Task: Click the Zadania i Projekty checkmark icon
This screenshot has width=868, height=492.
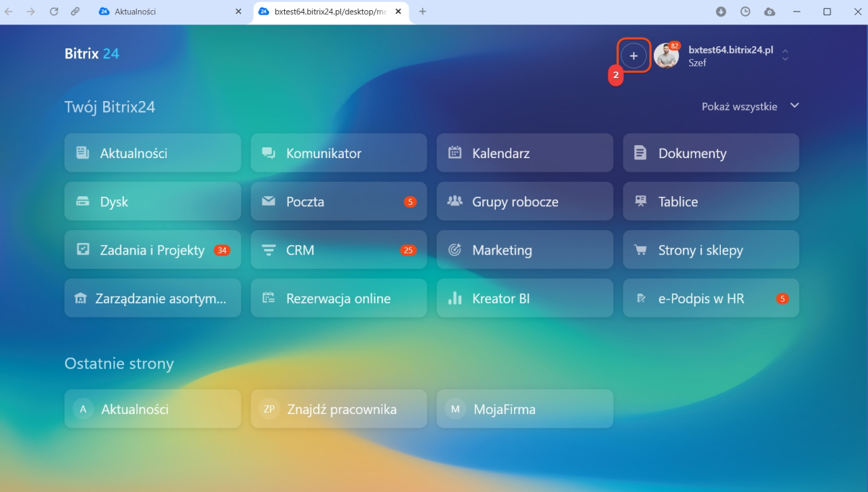Action: pos(83,250)
